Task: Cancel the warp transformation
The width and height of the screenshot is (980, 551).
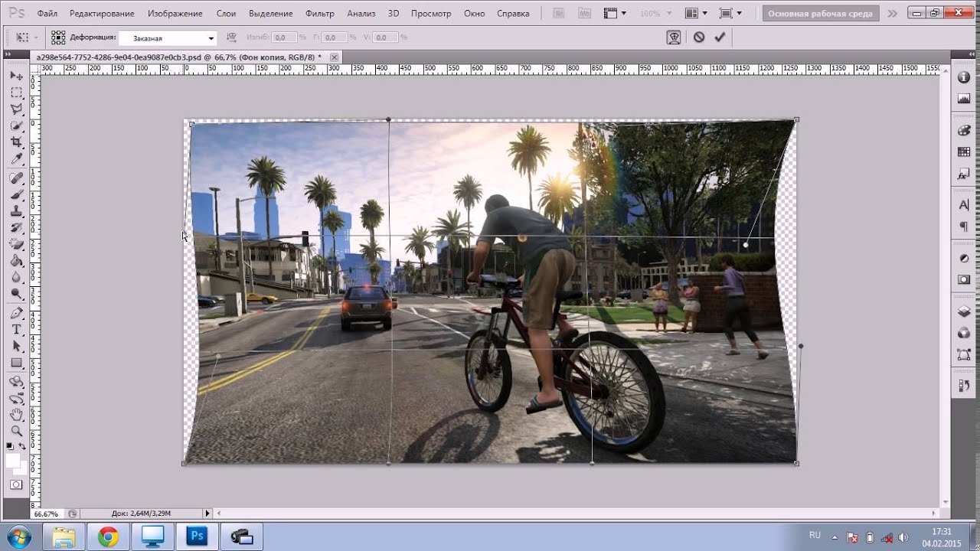Action: (x=698, y=37)
